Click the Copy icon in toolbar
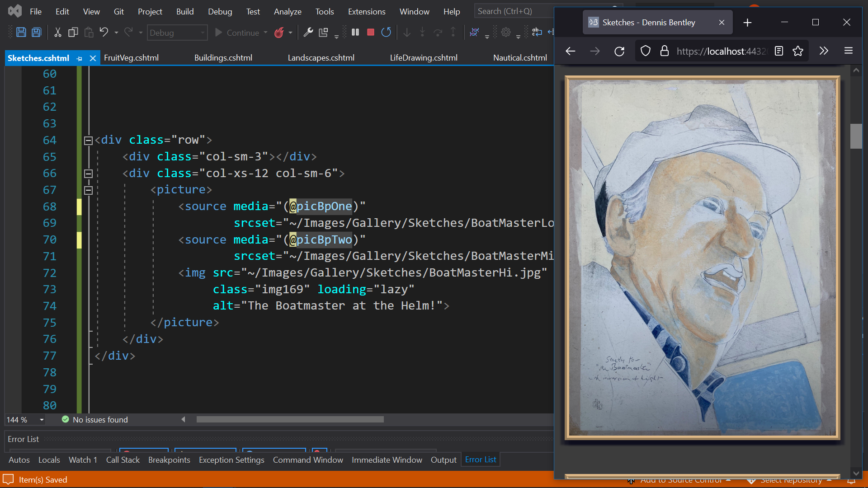Image resolution: width=868 pixels, height=488 pixels. [x=73, y=33]
